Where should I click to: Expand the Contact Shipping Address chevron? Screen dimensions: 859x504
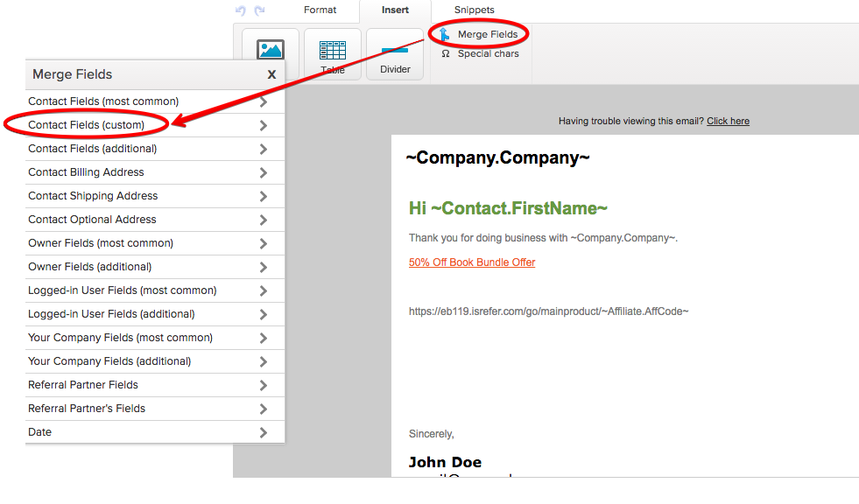pyautogui.click(x=263, y=197)
